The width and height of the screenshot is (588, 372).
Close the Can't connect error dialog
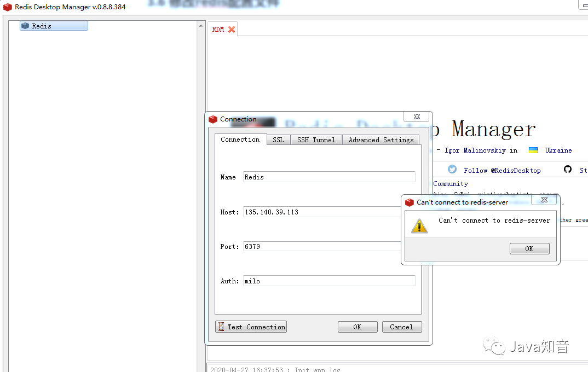545,200
